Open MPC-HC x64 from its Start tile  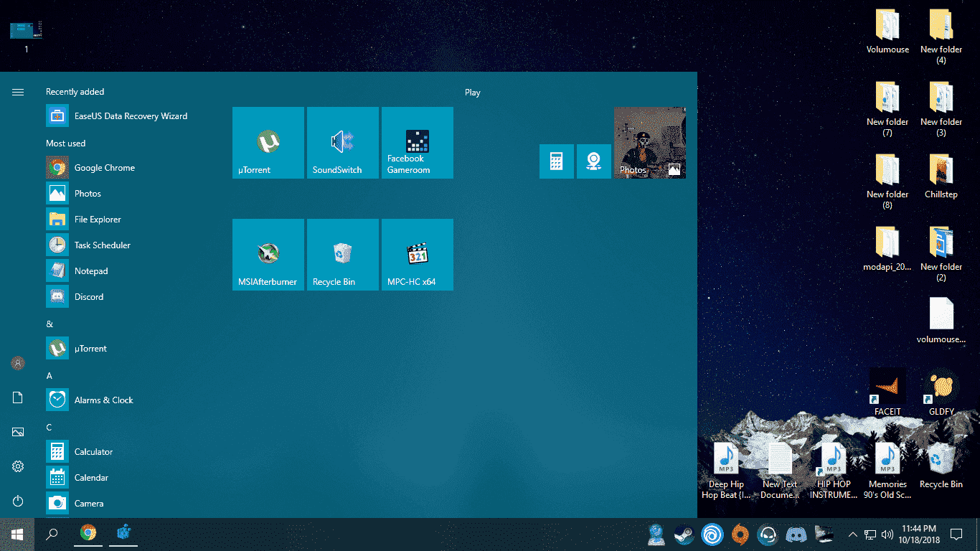point(417,254)
